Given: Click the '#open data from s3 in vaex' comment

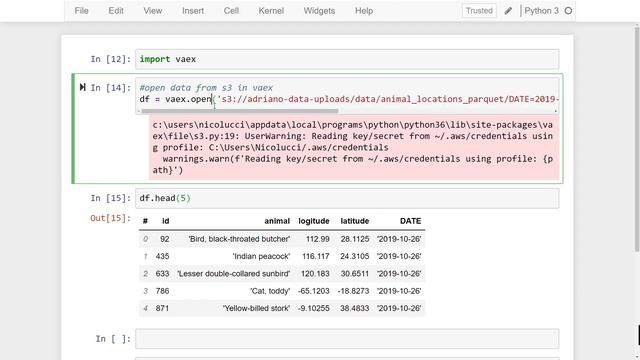Looking at the screenshot, I should (206, 88).
